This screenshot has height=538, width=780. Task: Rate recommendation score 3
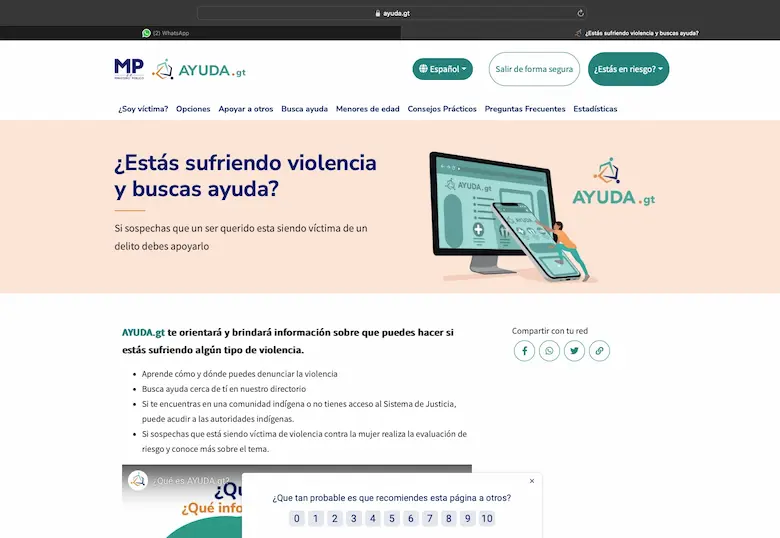(354, 519)
